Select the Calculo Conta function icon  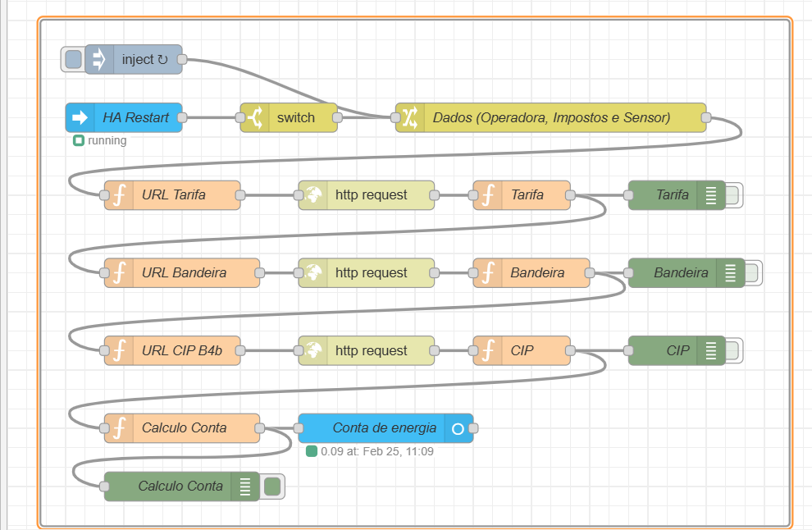click(x=119, y=428)
